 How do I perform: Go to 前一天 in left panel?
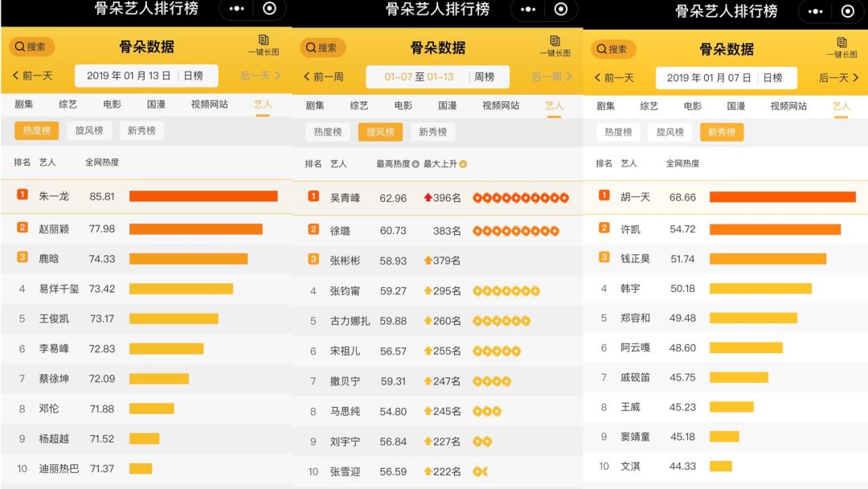32,76
